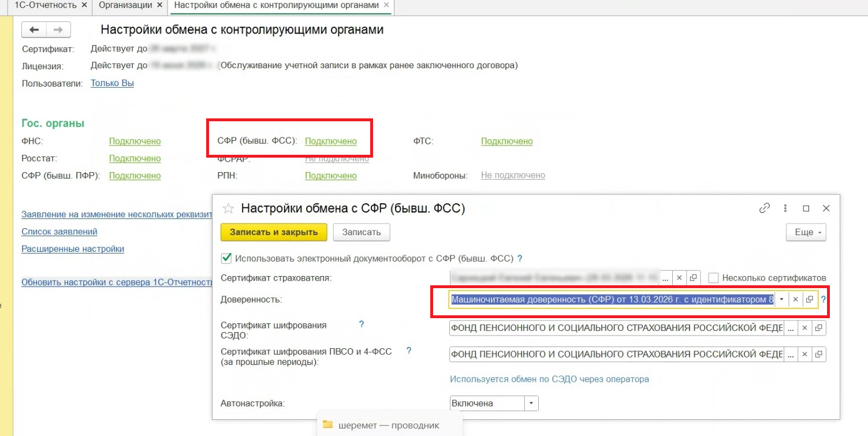The image size is (868, 436).
Task: Clear the Сертификат страхователя field
Action: 679,278
